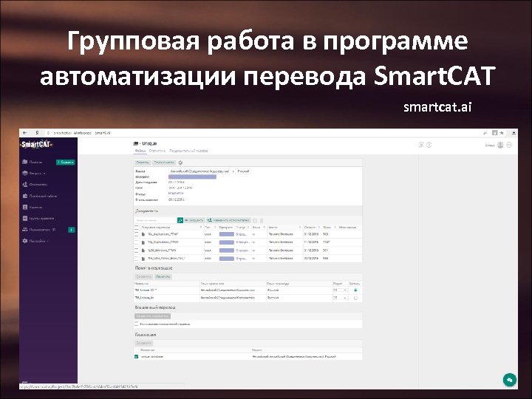
Task: Click the download button in documents toolbar
Action: point(194,220)
